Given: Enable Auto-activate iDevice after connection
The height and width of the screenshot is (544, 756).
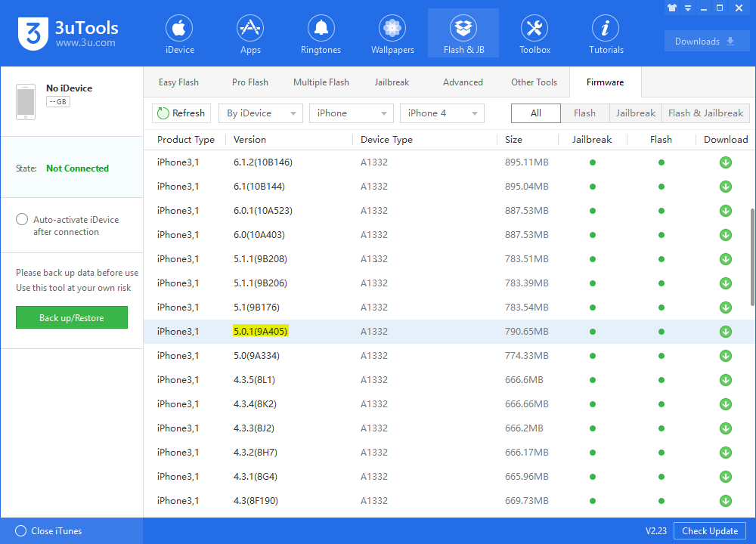Looking at the screenshot, I should click(x=22, y=219).
